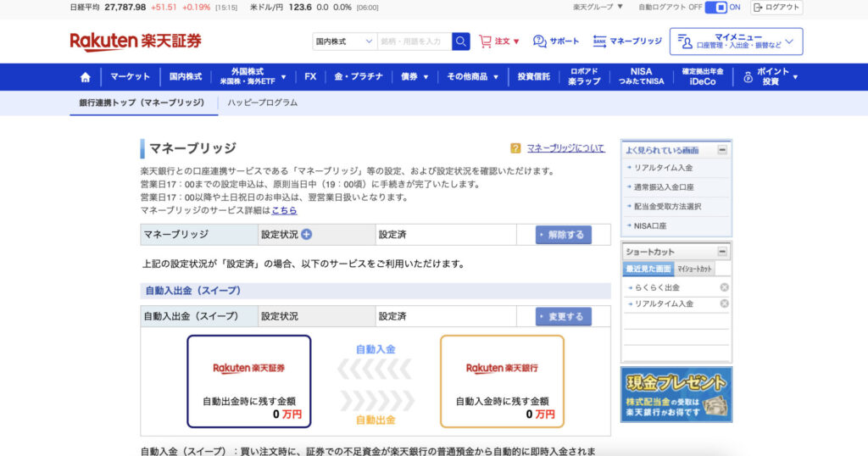Remove リアルタイム入金 from recent list
The height and width of the screenshot is (456, 868).
pos(724,303)
